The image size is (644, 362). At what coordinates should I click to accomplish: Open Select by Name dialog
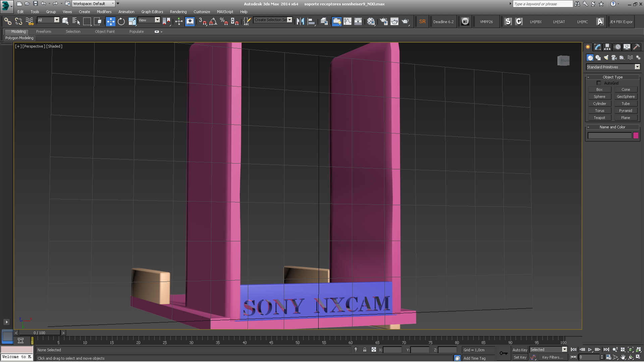[x=76, y=21]
